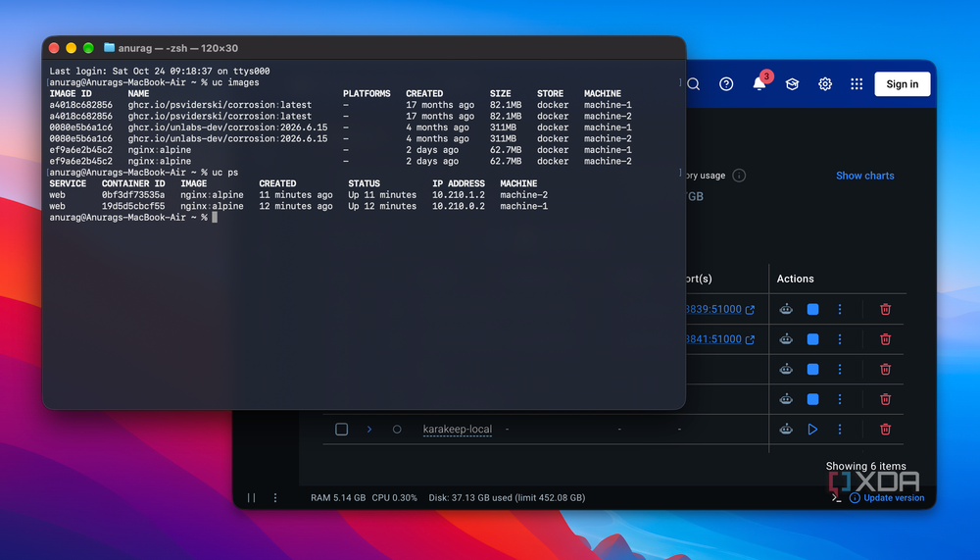
Task: Click IP address 10.210.0.2 in terminal
Action: click(458, 207)
